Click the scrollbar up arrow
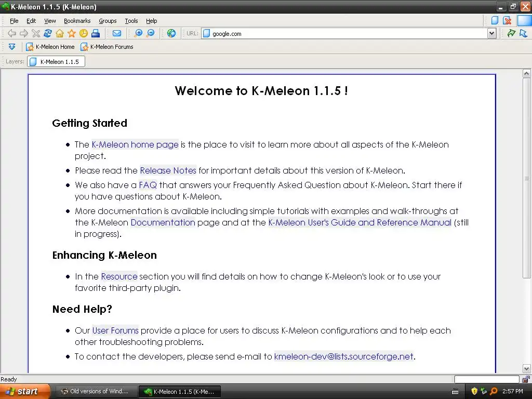Image resolution: width=532 pixels, height=399 pixels. tap(527, 73)
